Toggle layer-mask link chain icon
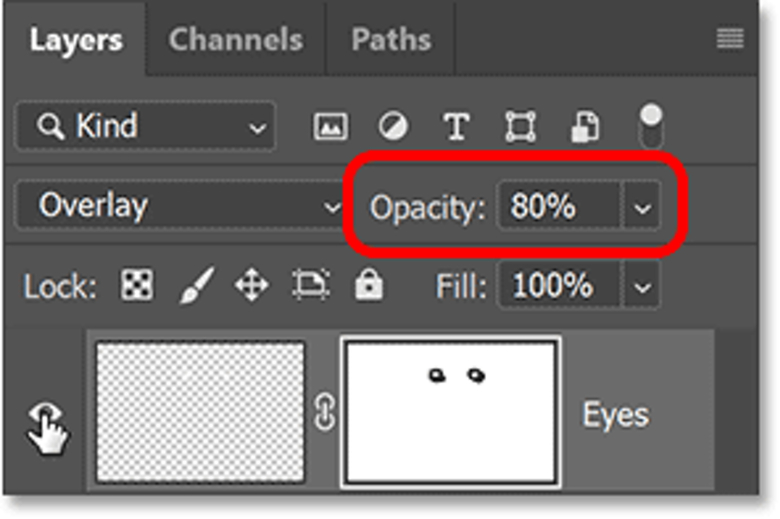This screenshot has height=519, width=780. (x=324, y=412)
